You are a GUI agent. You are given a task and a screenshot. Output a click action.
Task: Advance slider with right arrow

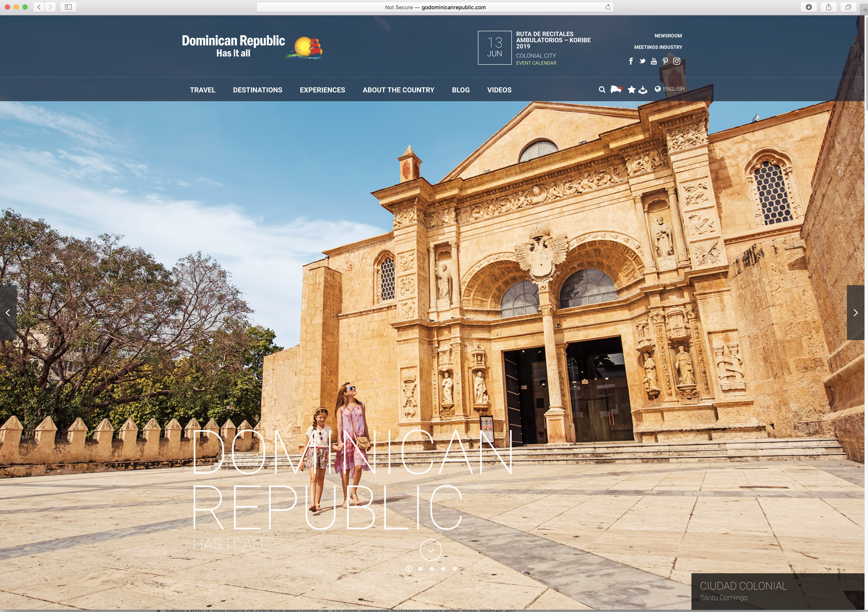[x=855, y=313]
